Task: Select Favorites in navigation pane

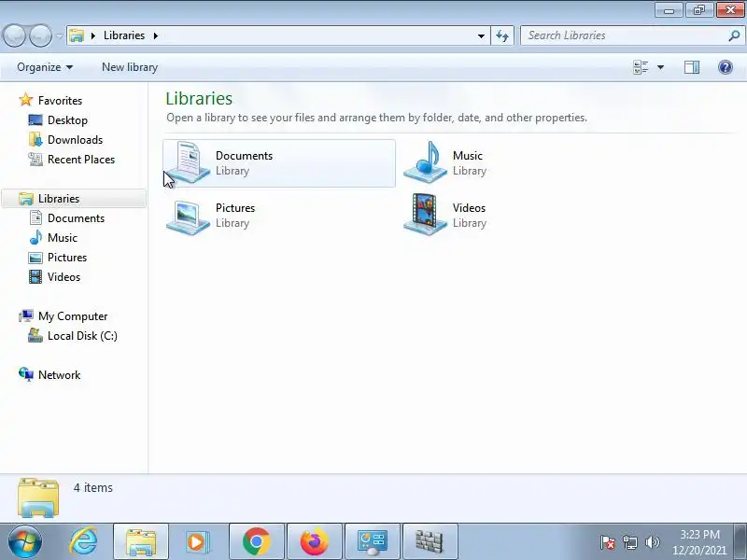Action: coord(60,101)
